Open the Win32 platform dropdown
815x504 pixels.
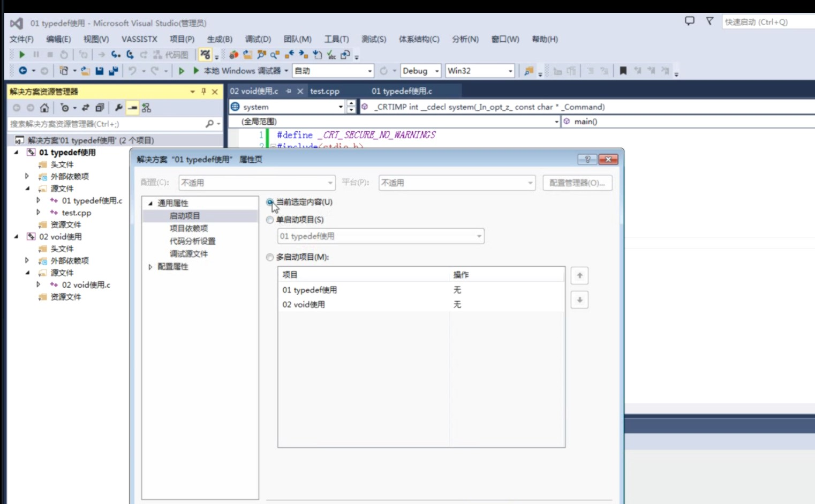(480, 71)
